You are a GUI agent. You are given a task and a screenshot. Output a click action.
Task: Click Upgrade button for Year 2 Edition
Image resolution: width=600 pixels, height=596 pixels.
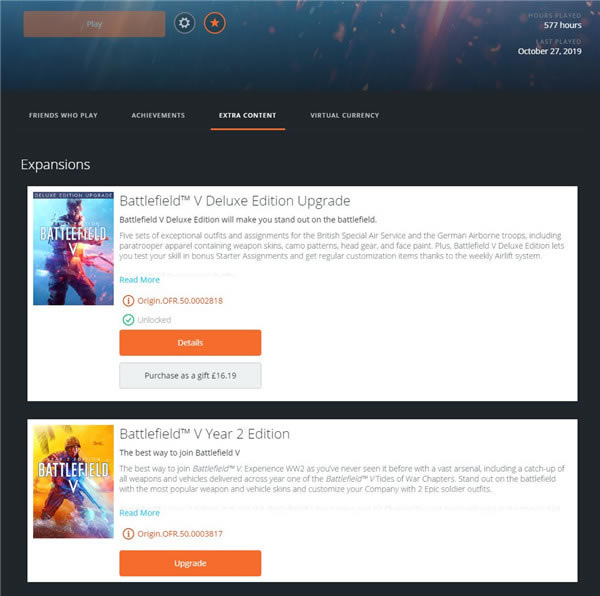[x=190, y=563]
